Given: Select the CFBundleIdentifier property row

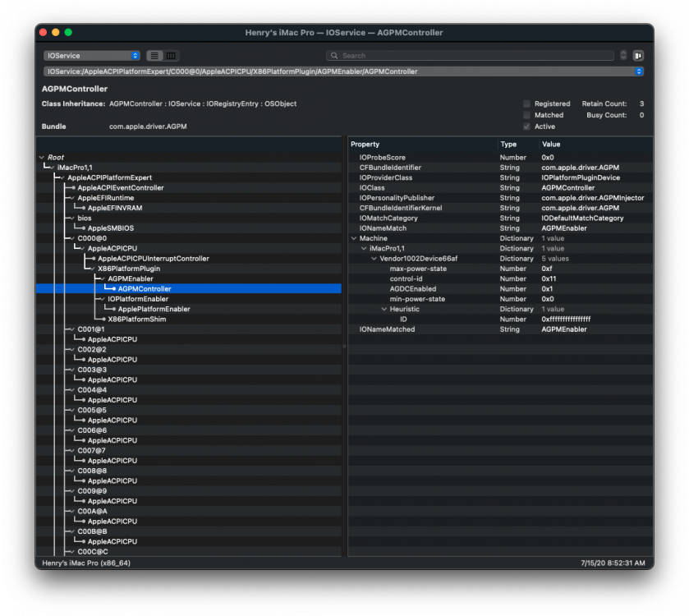Looking at the screenshot, I should tap(500, 168).
